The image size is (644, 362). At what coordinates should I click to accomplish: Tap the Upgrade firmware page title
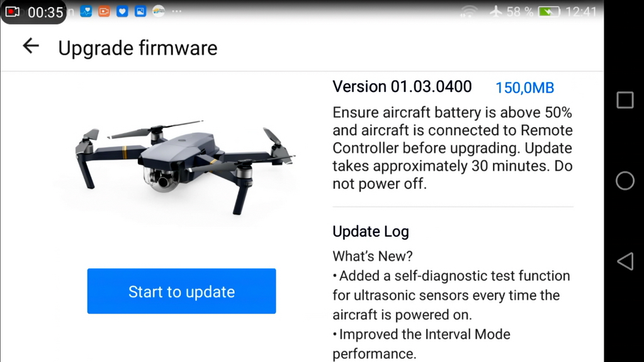point(138,48)
